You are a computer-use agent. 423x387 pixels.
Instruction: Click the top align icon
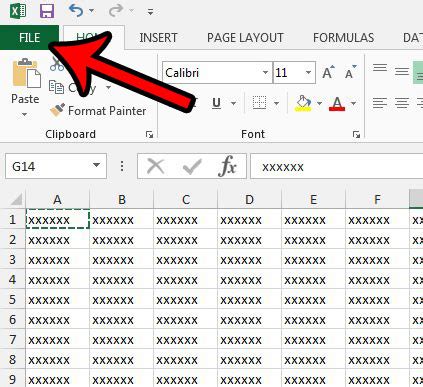380,68
